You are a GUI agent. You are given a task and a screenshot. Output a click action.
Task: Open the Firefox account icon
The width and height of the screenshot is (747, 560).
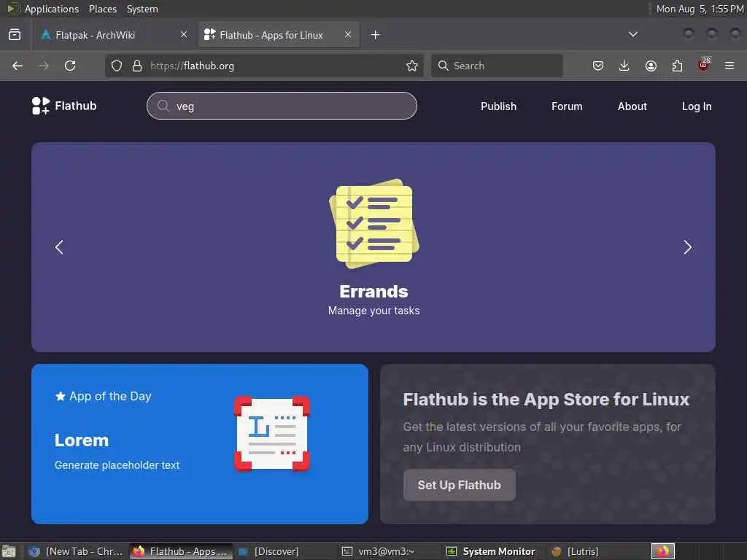tap(651, 66)
